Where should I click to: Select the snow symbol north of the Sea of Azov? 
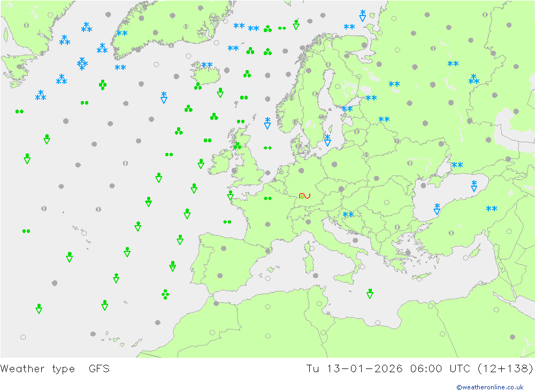tap(457, 165)
